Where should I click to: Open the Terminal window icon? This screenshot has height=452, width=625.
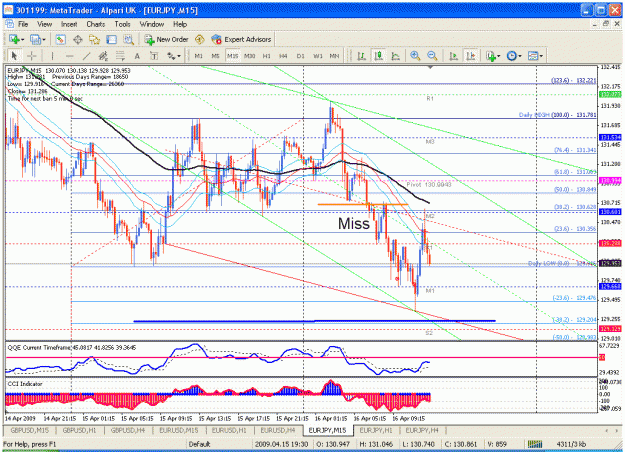coord(111,39)
